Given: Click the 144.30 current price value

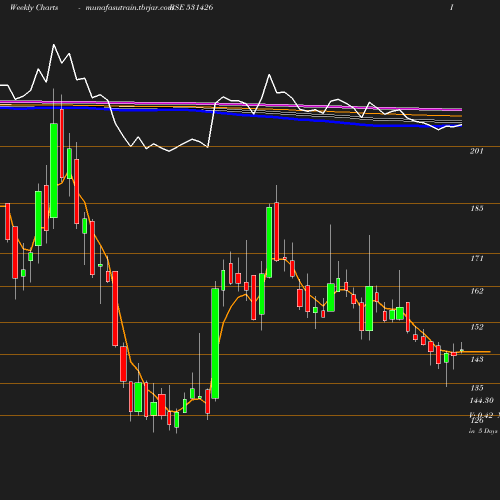Looking at the screenshot, I should [481, 400].
